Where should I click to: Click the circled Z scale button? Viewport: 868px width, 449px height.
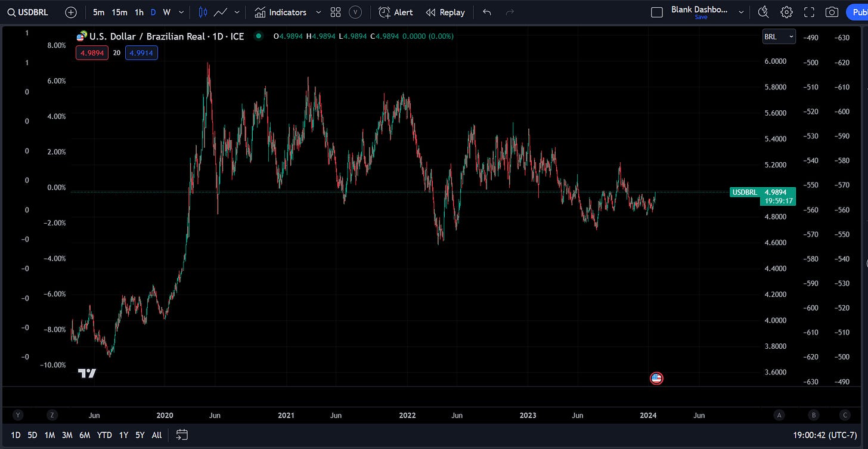[52, 415]
